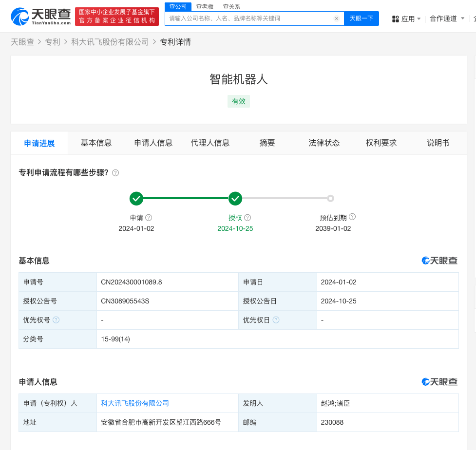Click grant number CN308905543S
The height and width of the screenshot is (450, 476).
tap(125, 301)
